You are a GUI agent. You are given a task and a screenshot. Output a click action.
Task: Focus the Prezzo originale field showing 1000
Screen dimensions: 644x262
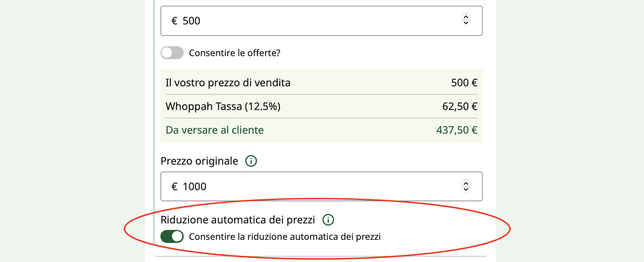[322, 186]
